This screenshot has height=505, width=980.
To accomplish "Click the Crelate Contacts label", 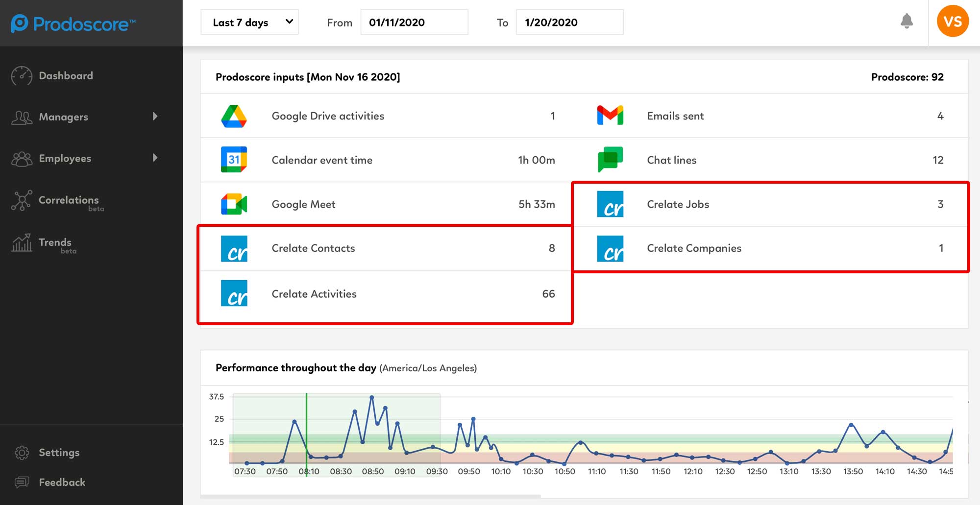I will pyautogui.click(x=313, y=248).
